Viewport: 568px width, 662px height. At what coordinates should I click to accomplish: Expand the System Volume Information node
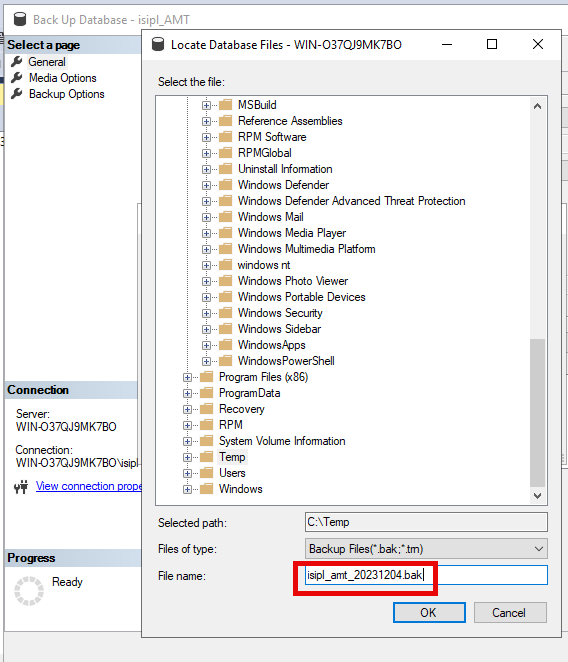(x=187, y=441)
